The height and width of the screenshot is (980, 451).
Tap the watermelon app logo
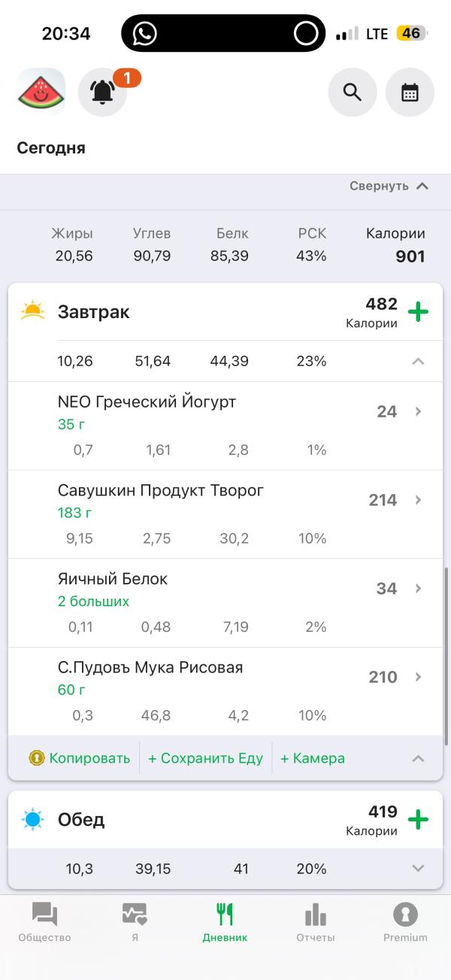41,93
